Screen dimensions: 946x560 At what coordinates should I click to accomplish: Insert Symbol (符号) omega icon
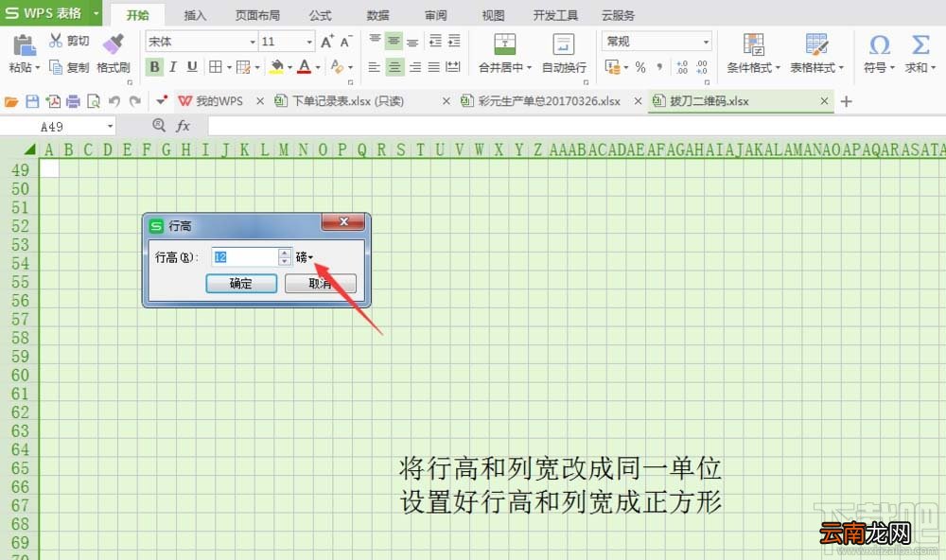(879, 44)
